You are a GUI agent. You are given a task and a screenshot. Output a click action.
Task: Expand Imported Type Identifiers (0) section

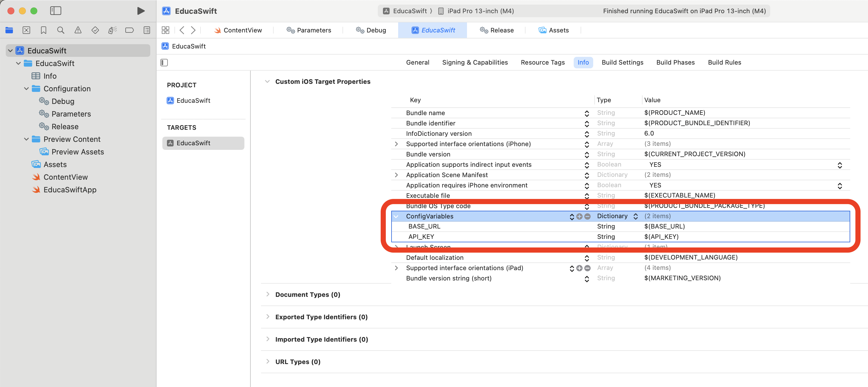[268, 339]
